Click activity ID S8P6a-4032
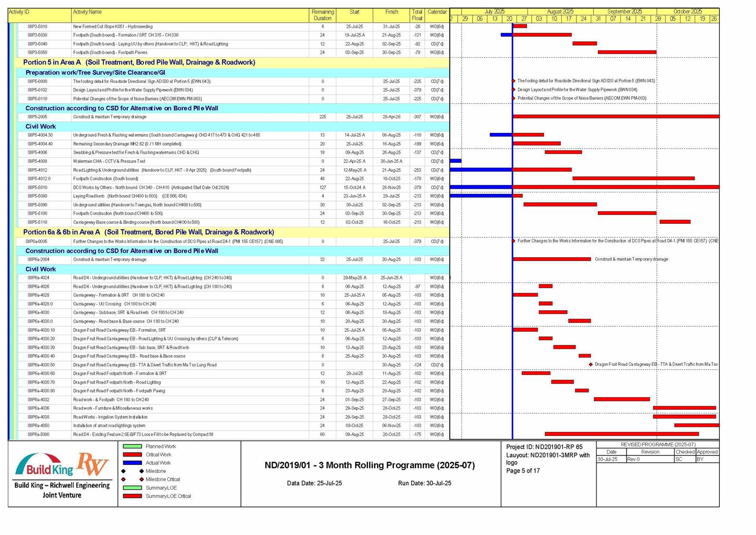756x535 pixels. pyautogui.click(x=39, y=400)
